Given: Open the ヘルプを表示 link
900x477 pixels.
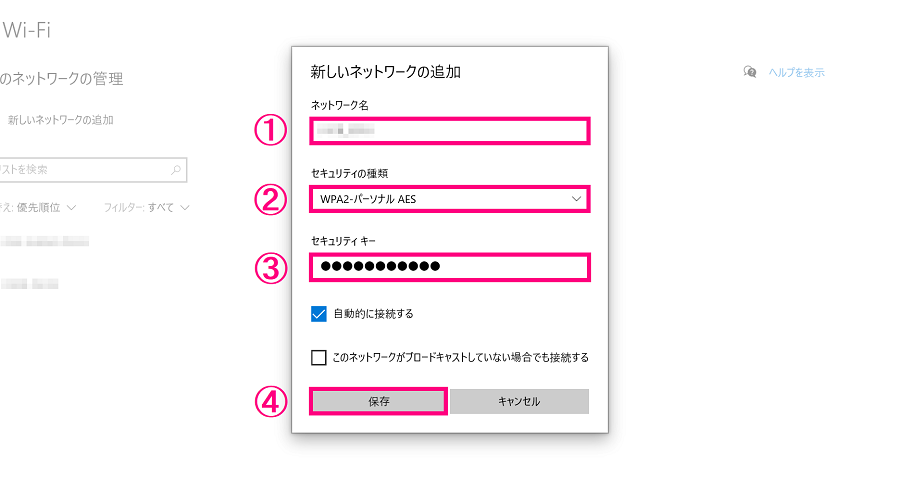Looking at the screenshot, I should click(x=796, y=73).
